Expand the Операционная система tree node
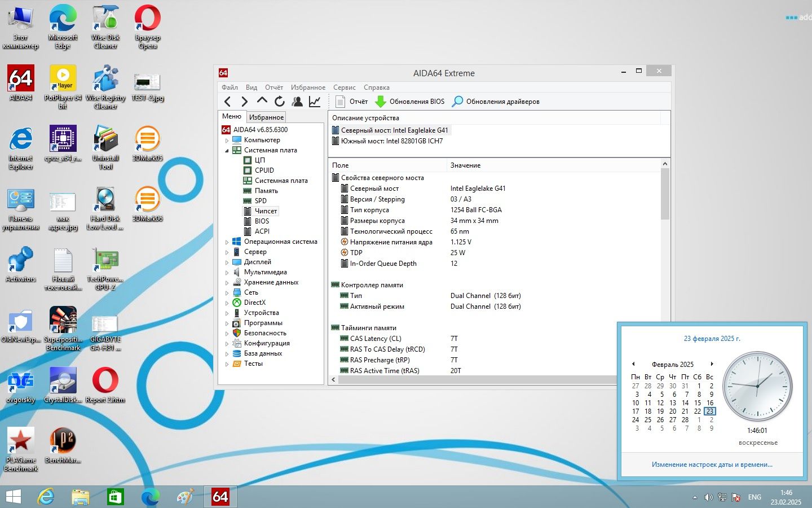 (x=227, y=242)
